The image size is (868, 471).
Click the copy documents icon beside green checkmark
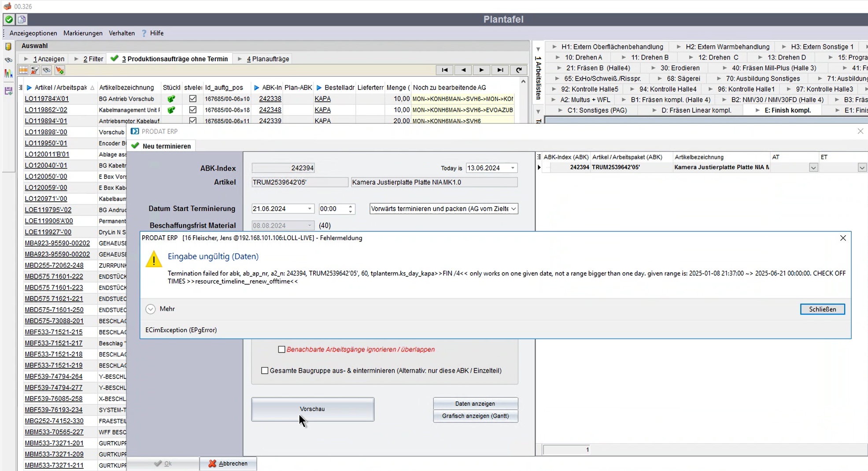[22, 19]
